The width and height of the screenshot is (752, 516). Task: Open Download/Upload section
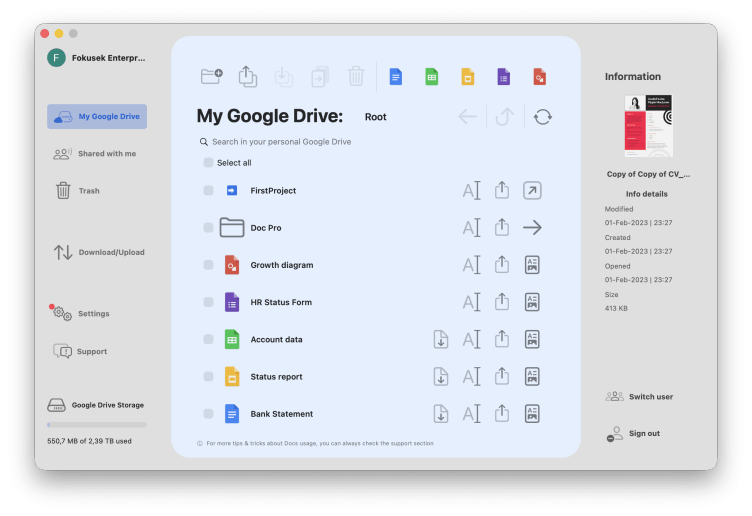(x=99, y=252)
